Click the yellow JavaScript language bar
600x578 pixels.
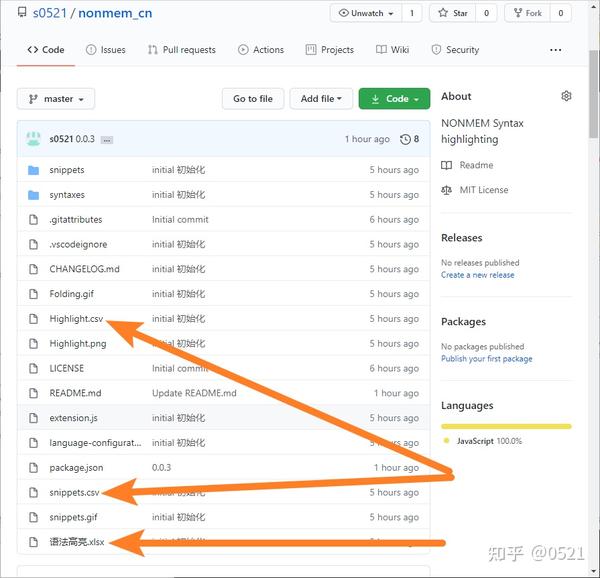506,426
